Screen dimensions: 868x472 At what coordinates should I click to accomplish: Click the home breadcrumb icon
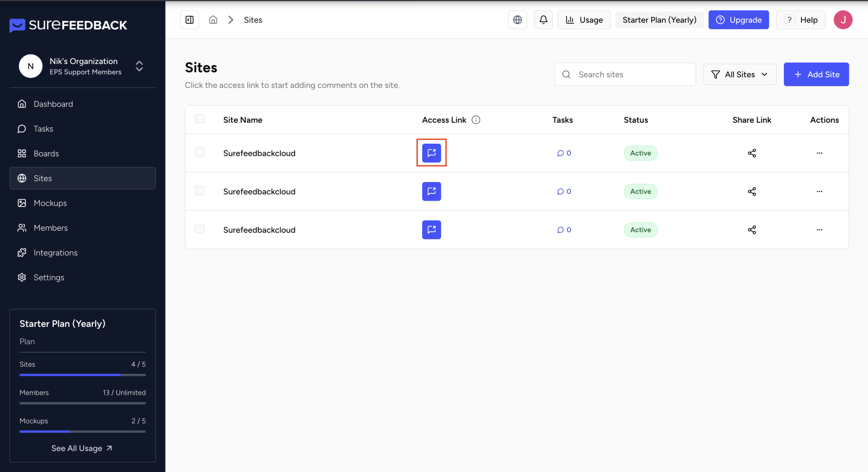pos(213,20)
